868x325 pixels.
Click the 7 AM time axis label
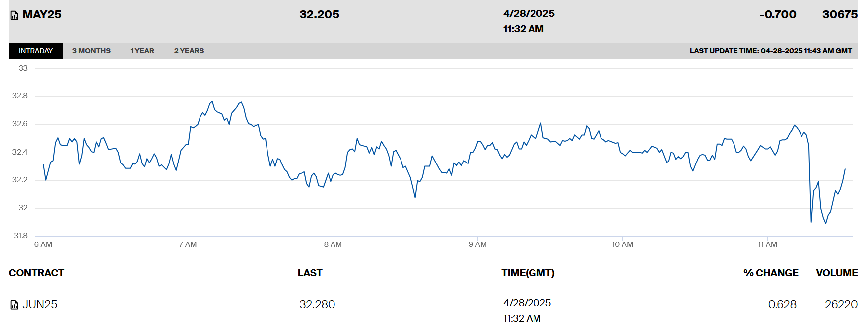point(188,244)
